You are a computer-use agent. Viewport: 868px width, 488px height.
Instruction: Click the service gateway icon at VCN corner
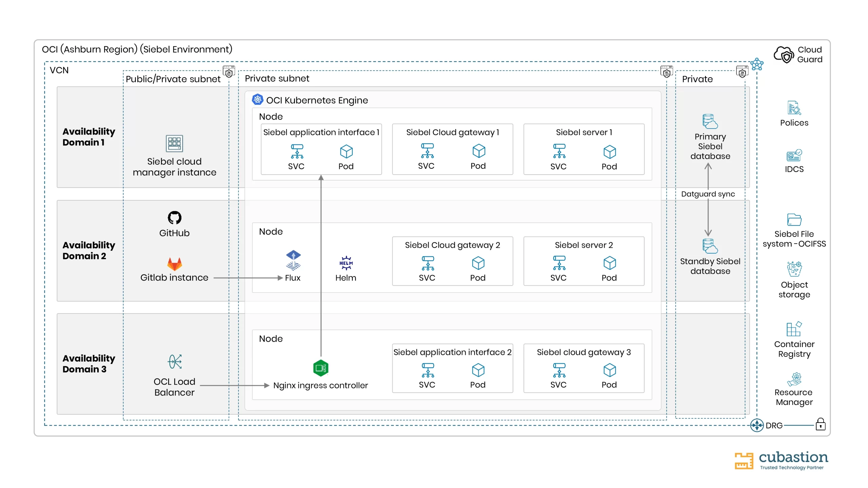tap(756, 64)
